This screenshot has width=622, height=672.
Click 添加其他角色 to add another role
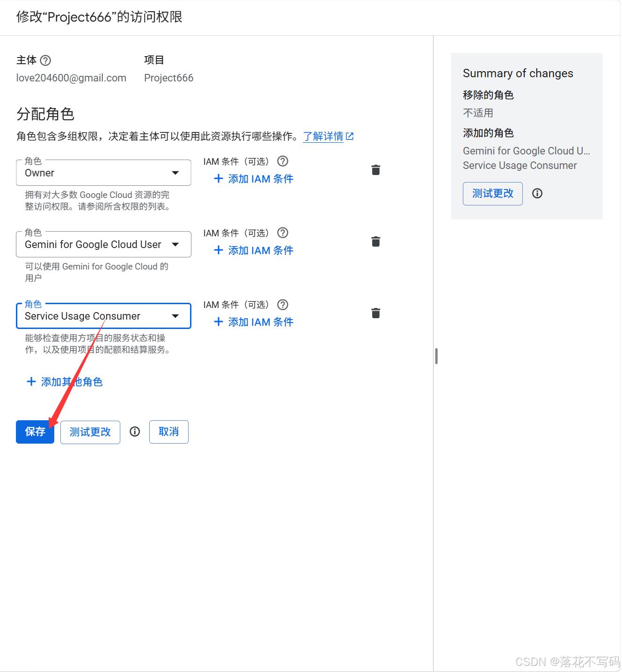[65, 382]
